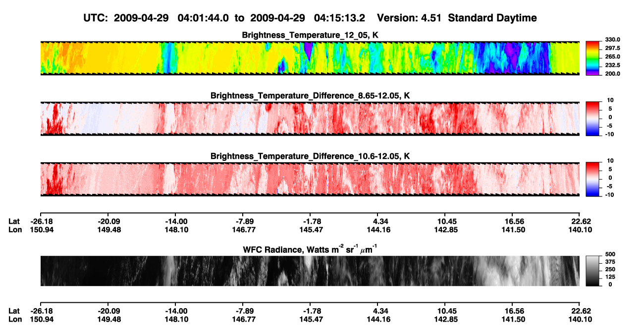The width and height of the screenshot is (644, 330).
Task: Click the red-blue colorbar beside the 8.65-12.05 panel
Action: coord(593,119)
